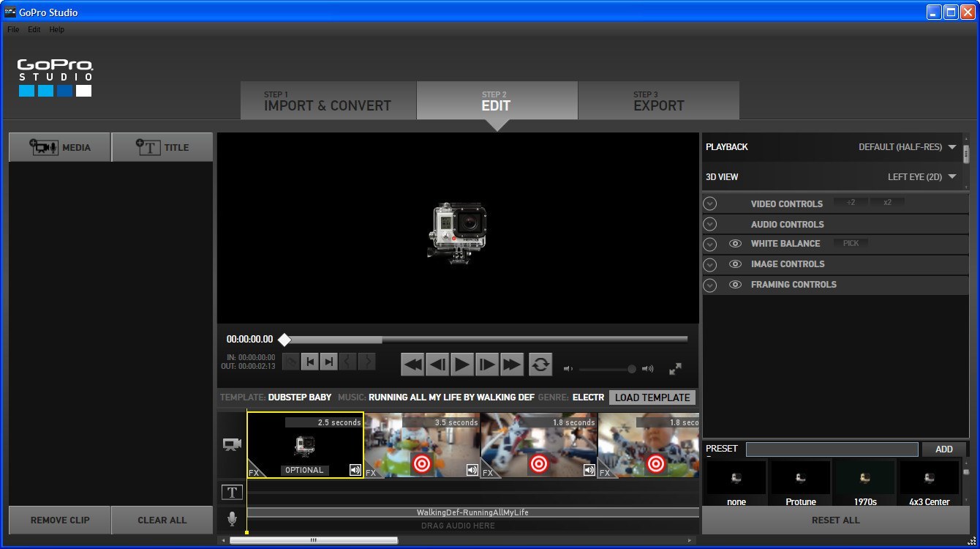Click the title track T icon
980x549 pixels.
pyautogui.click(x=232, y=493)
